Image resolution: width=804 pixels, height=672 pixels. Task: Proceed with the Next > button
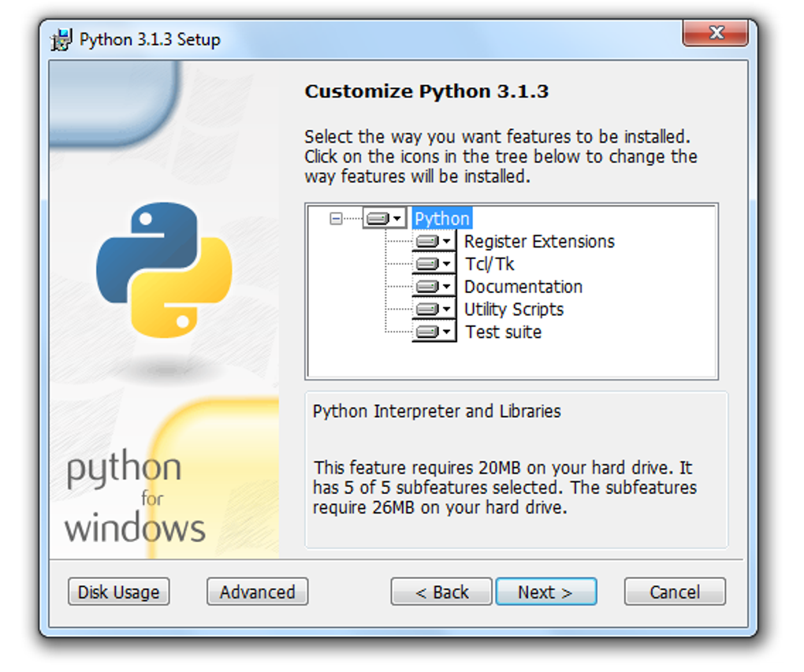(x=546, y=592)
